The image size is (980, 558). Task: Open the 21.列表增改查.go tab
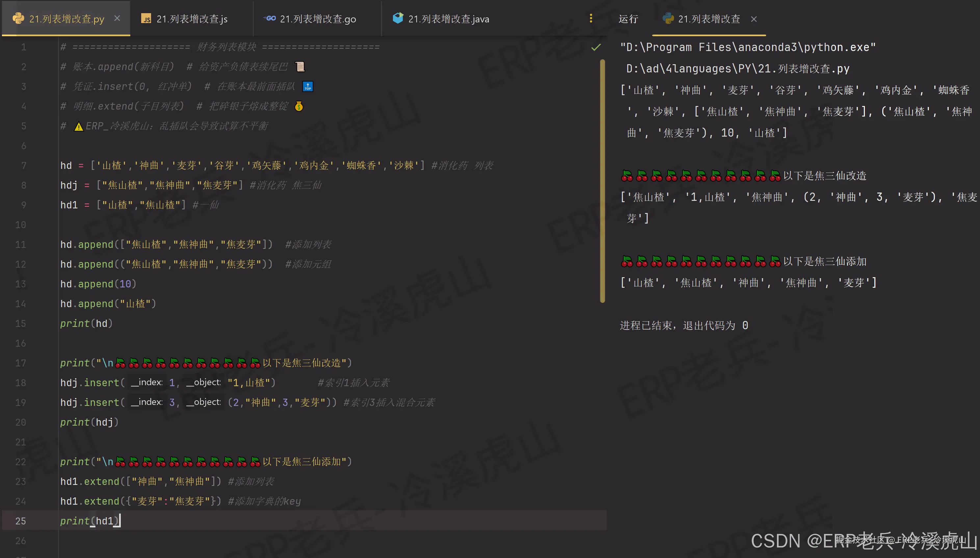point(318,19)
